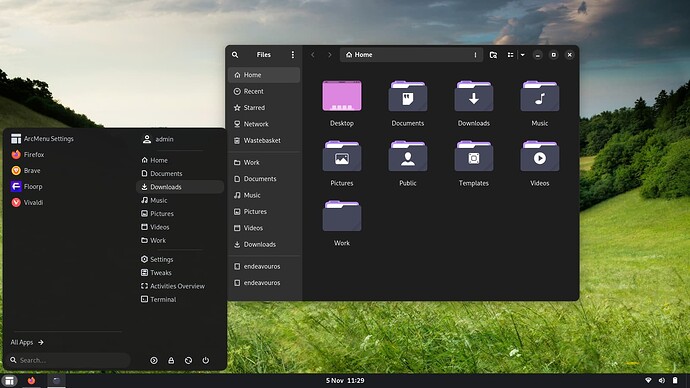Open Documents shortcut in ArcMenu
Screen dimensions: 690x388
[180, 173]
